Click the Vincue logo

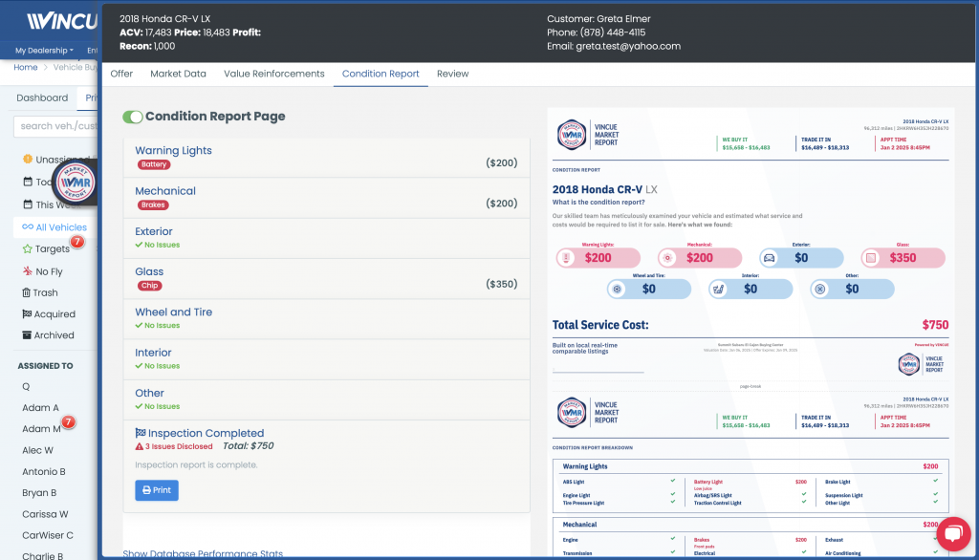click(62, 21)
